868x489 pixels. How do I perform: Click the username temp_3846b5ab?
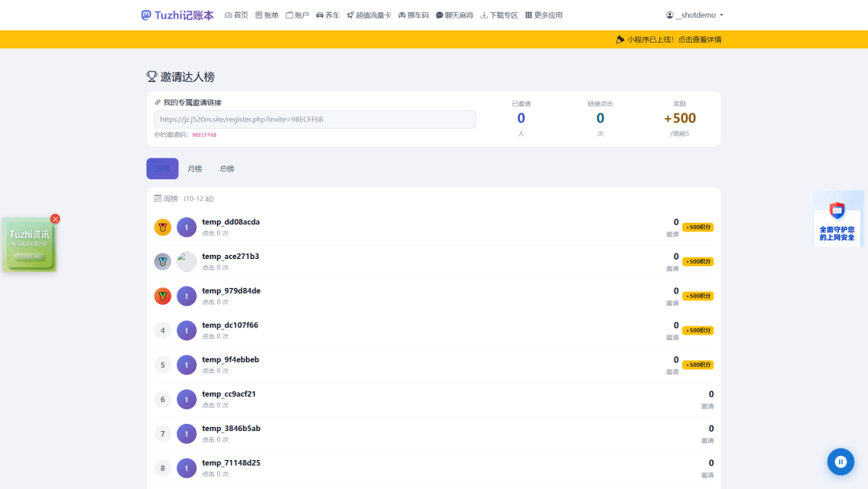231,428
